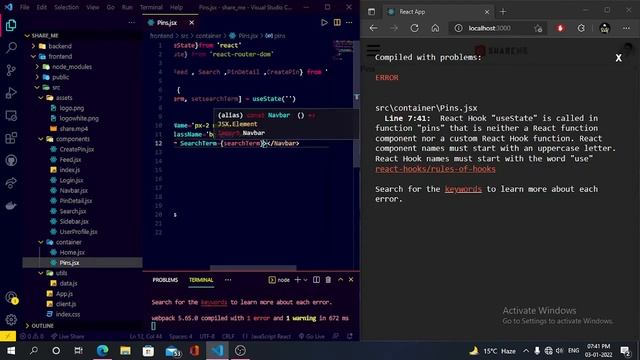Split the terminal panel

(316, 280)
